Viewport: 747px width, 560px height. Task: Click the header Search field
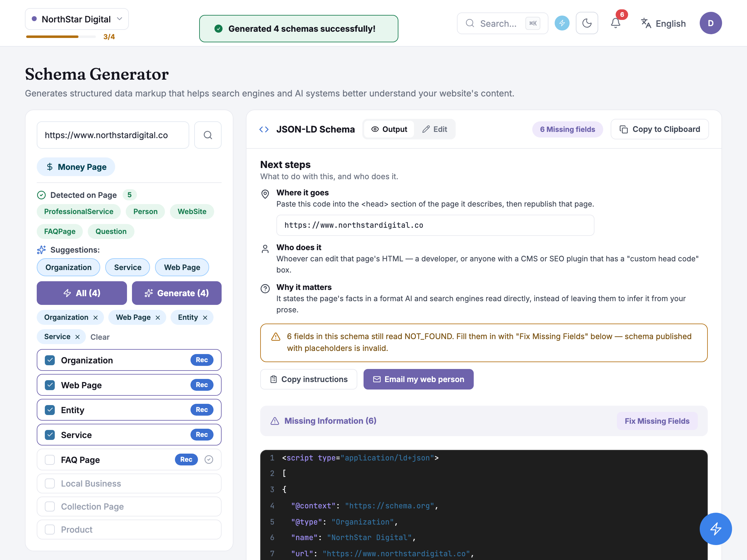click(x=502, y=23)
